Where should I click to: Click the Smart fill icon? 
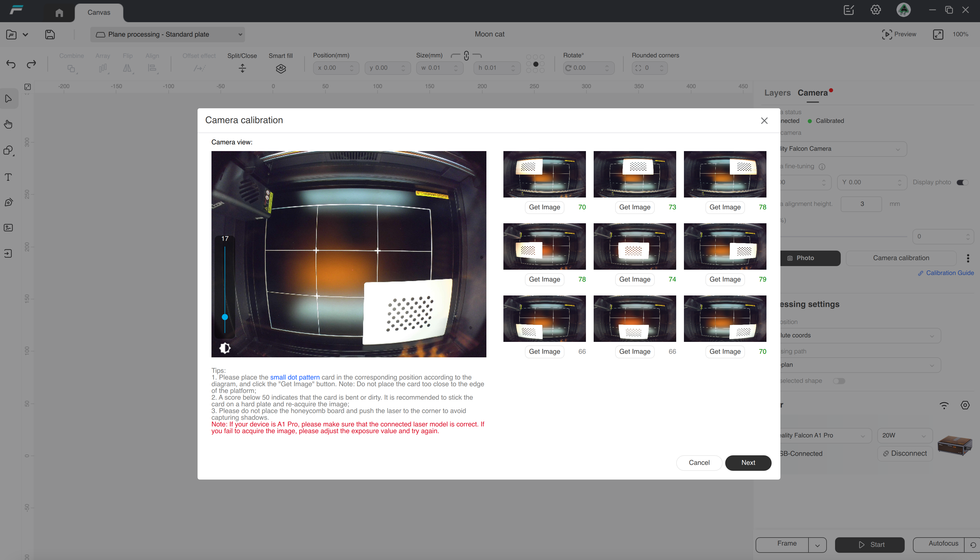click(x=281, y=69)
